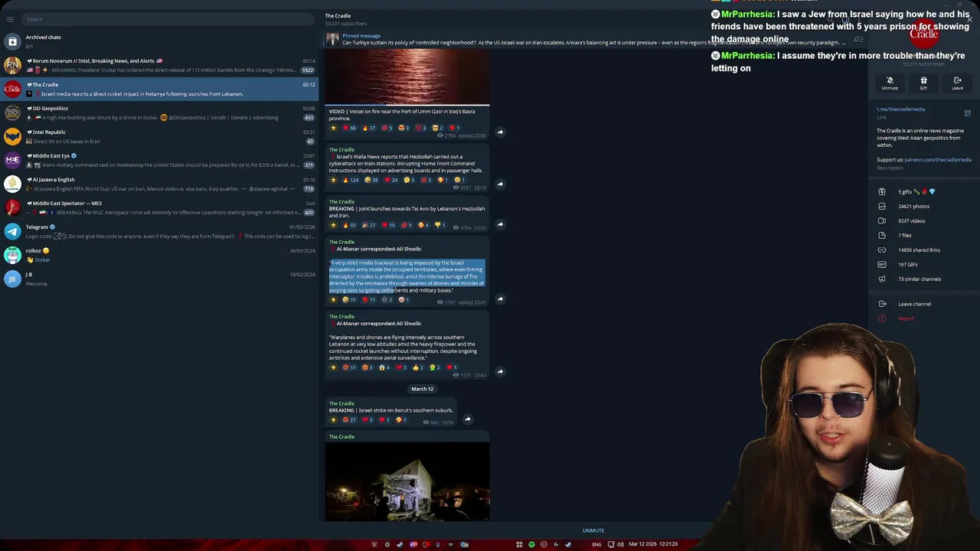Open the 7 files list
The image size is (980, 551).
(924, 236)
